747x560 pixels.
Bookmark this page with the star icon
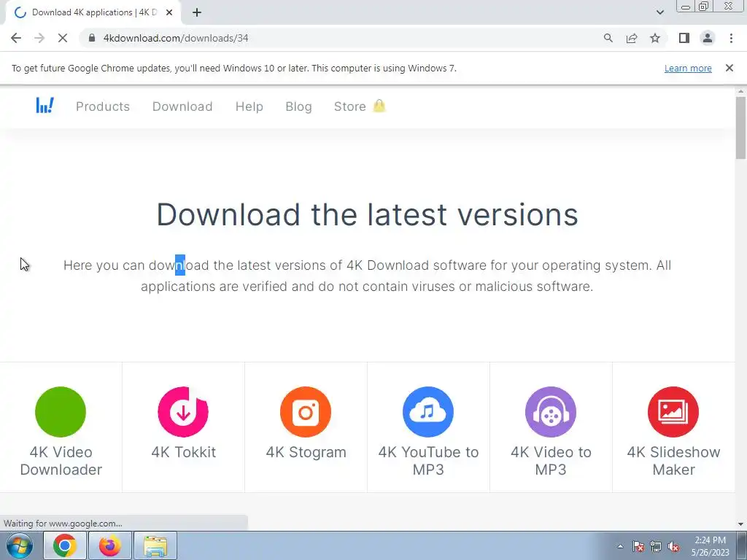[655, 38]
